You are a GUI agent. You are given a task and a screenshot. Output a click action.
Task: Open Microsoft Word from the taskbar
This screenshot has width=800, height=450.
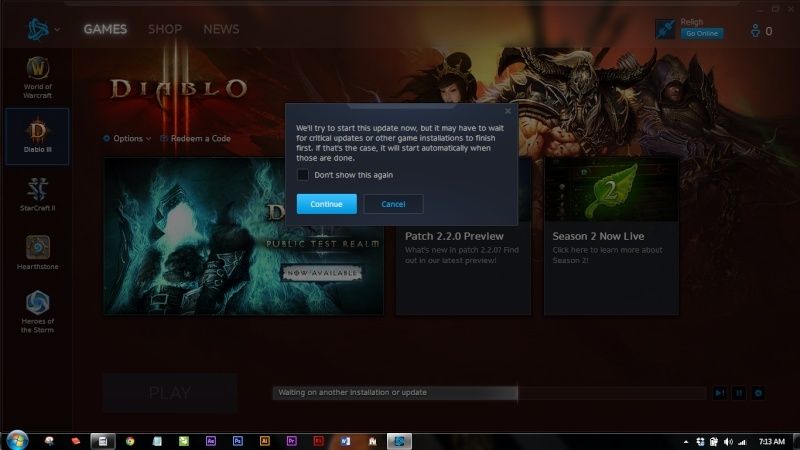point(345,441)
